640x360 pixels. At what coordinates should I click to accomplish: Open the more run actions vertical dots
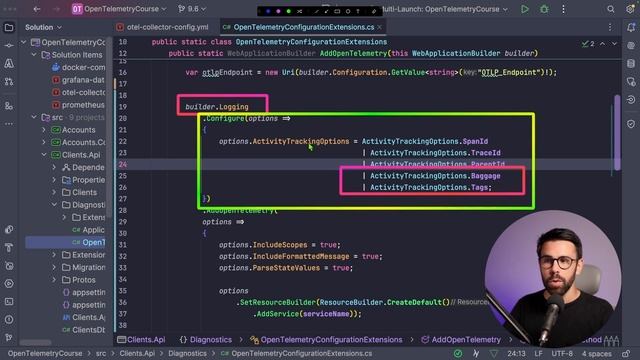(x=563, y=9)
